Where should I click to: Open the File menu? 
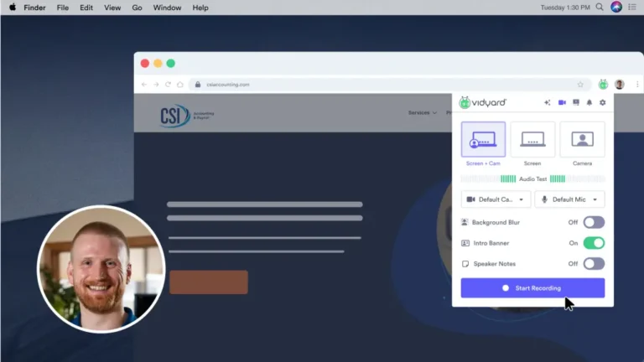(x=62, y=8)
